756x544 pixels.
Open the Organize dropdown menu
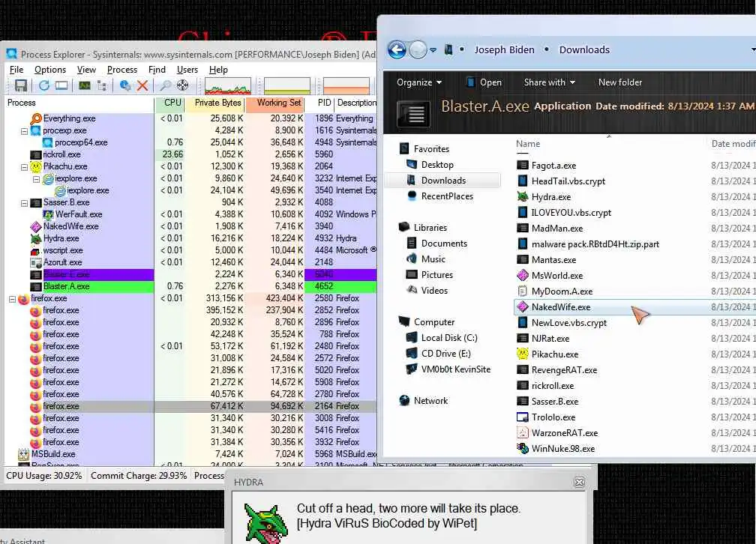click(419, 82)
